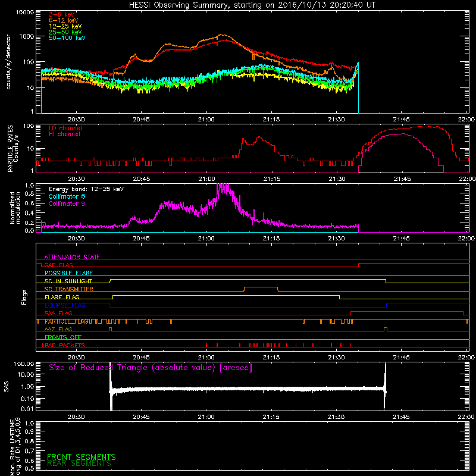Click the HESSI Observing Summary title text
The height and width of the screenshot is (476, 476).
252,5
